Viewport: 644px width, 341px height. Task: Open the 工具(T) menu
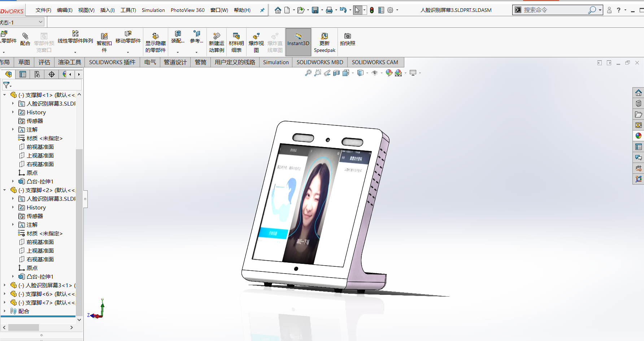pyautogui.click(x=128, y=10)
